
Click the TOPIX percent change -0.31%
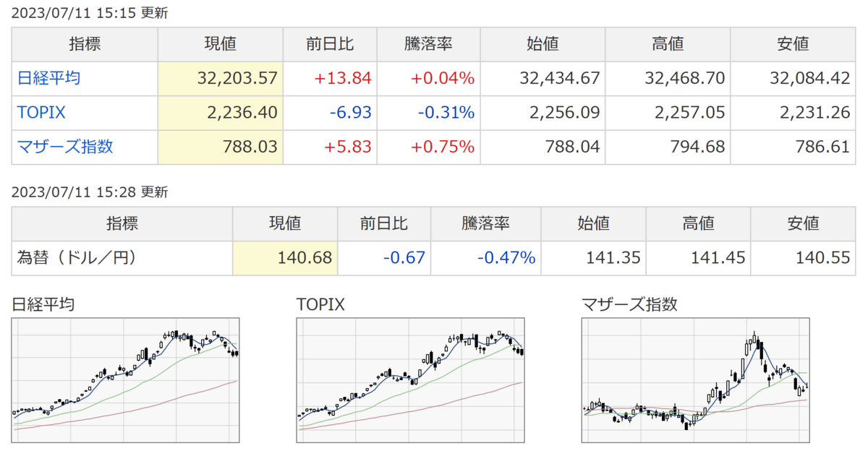pyautogui.click(x=447, y=113)
